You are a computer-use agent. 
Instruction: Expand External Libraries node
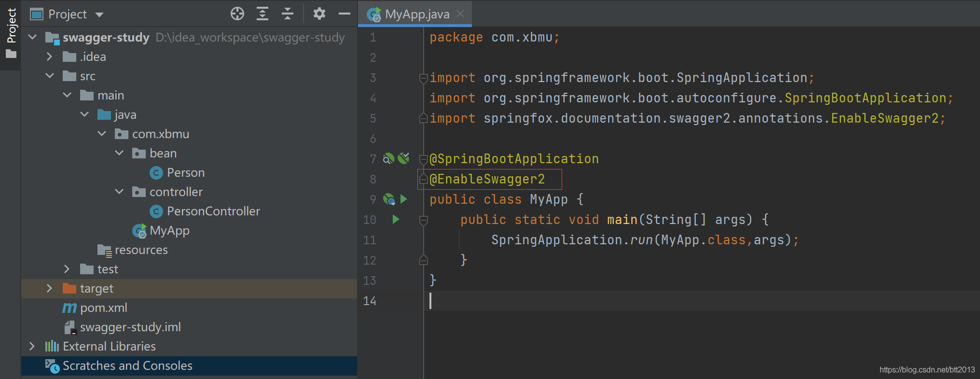(32, 346)
